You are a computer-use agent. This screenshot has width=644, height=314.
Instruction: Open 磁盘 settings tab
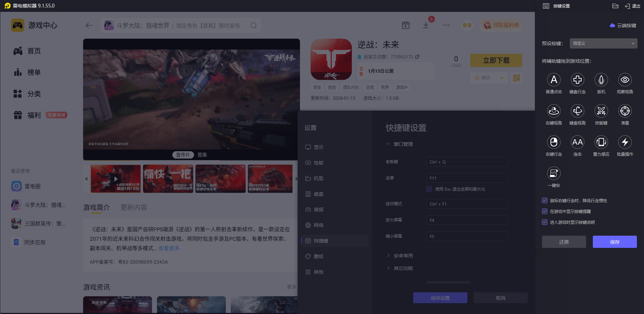[335, 194]
